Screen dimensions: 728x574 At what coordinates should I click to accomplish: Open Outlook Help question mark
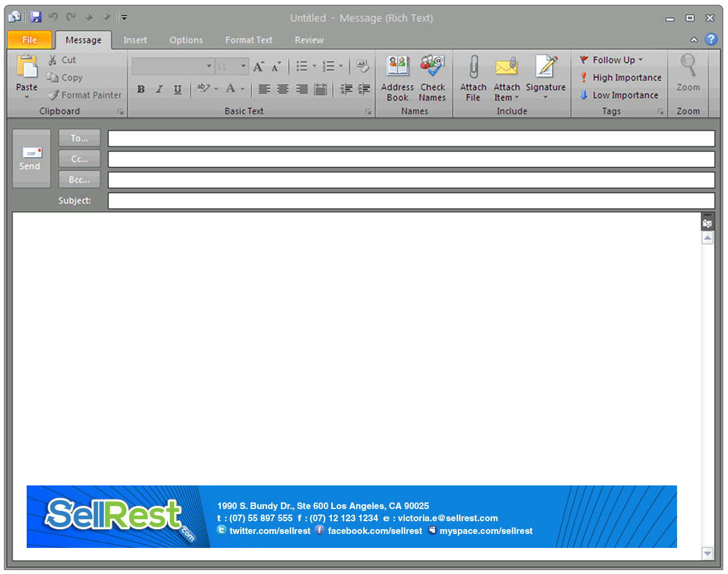coord(711,39)
